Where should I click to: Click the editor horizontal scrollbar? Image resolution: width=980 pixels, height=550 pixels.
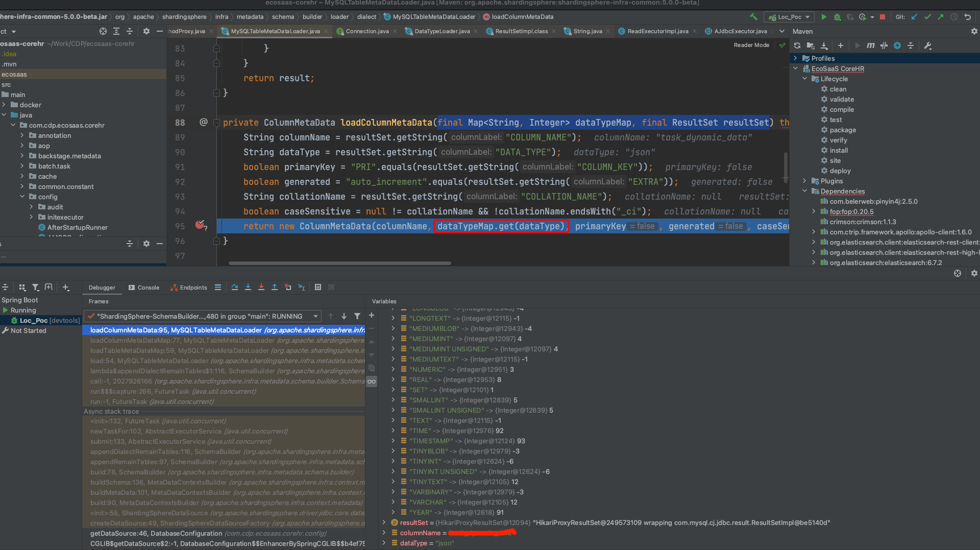pos(339,264)
